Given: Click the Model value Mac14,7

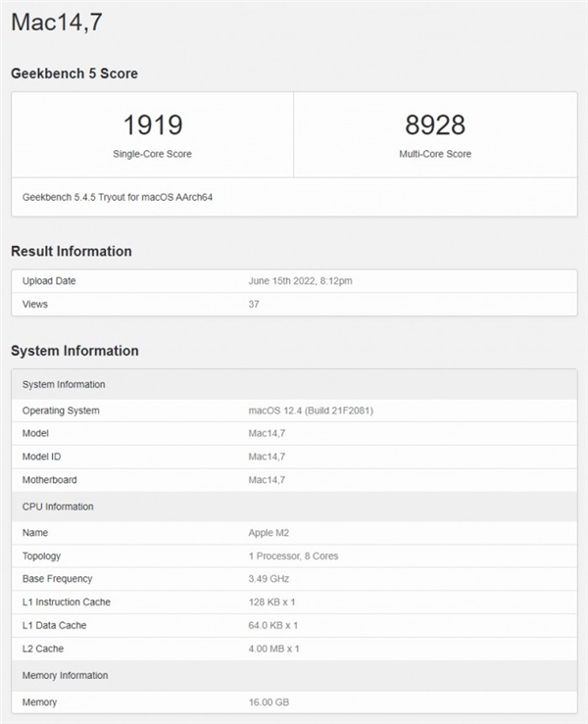Looking at the screenshot, I should [267, 433].
